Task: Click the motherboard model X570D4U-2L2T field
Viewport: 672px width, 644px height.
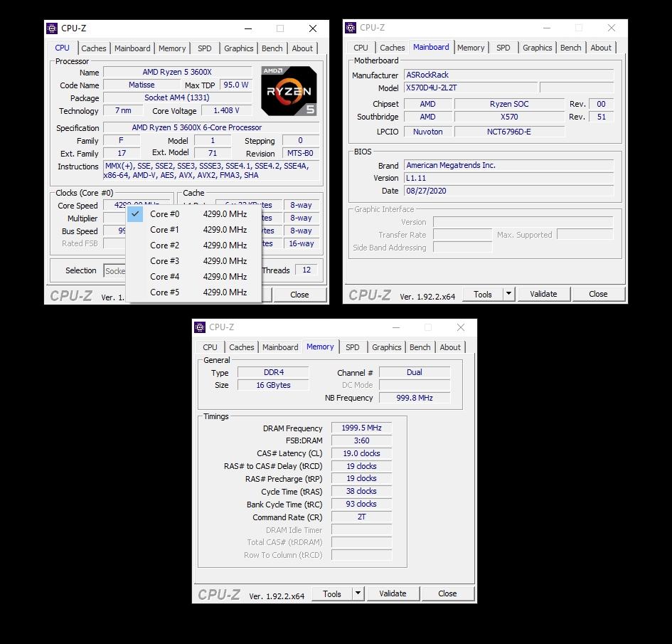Action: click(471, 88)
